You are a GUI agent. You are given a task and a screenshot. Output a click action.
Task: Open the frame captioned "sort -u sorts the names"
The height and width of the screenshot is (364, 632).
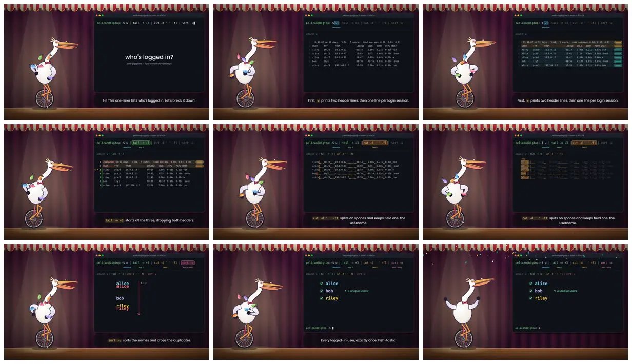(x=107, y=302)
